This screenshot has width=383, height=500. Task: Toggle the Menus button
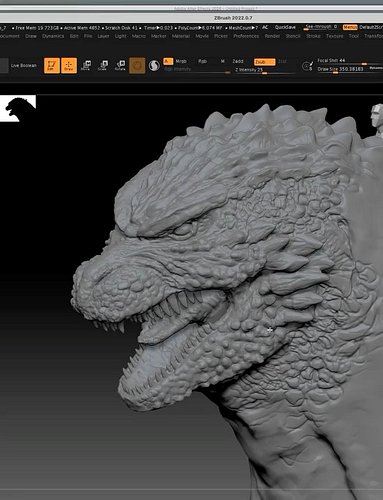point(350,27)
